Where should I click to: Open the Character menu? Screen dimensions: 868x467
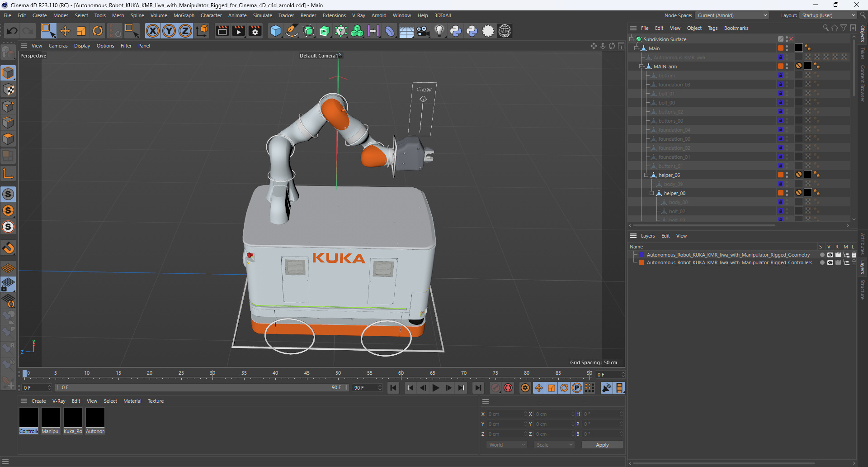[x=211, y=15]
